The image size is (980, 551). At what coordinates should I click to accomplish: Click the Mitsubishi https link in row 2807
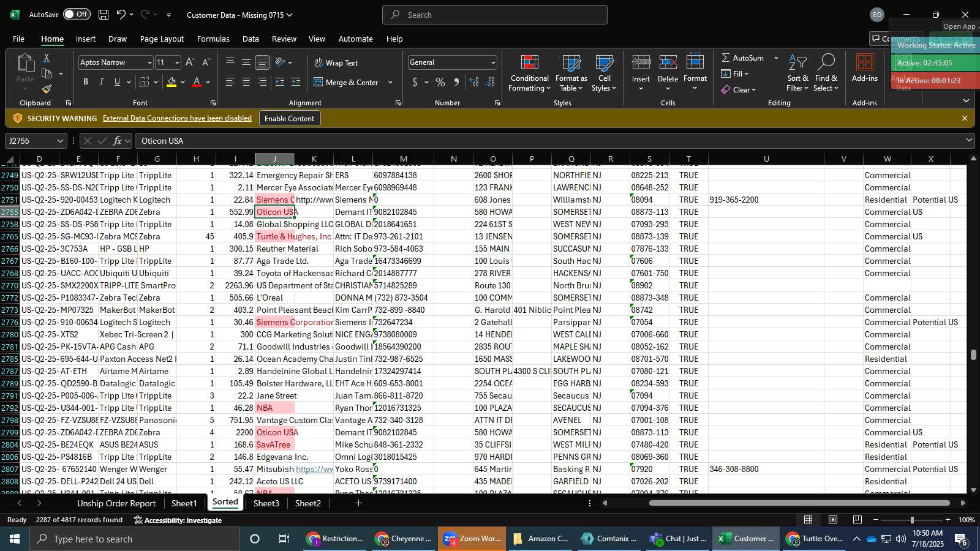(315, 469)
